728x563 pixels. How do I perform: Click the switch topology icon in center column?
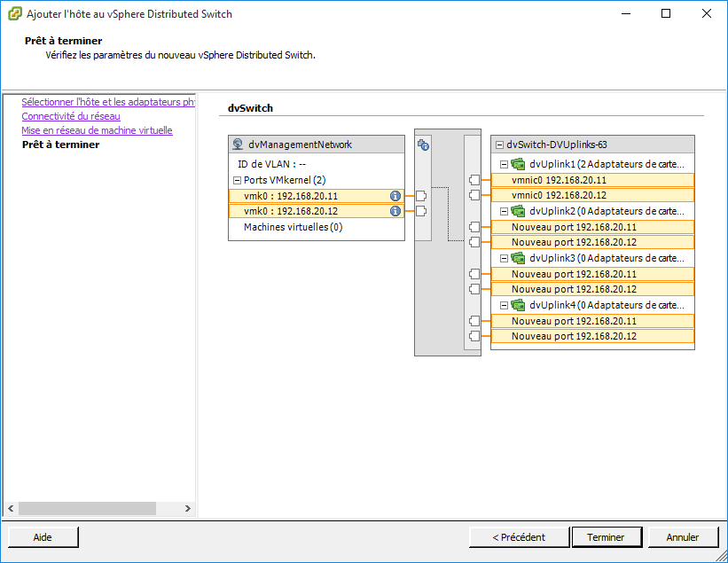(x=423, y=145)
